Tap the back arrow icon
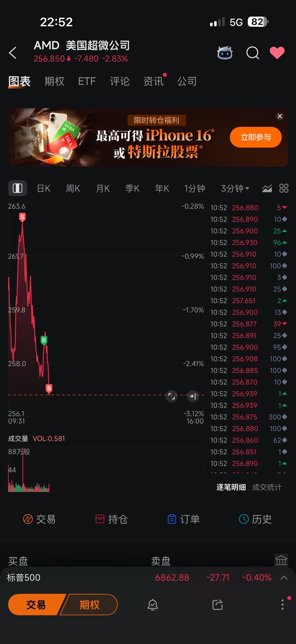 [13, 53]
